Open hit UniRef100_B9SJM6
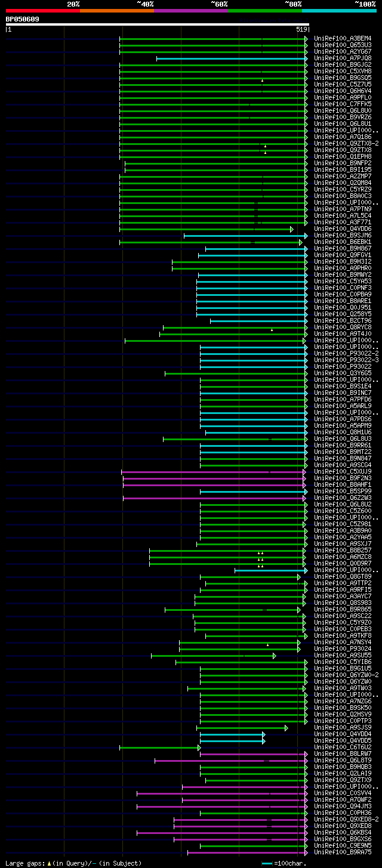The width and height of the screenshot is (382, 868). [343, 236]
